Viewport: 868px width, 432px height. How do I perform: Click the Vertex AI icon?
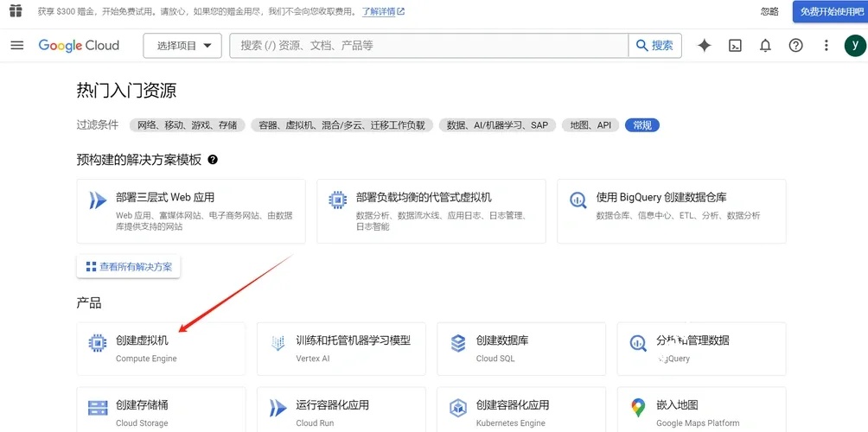(278, 344)
